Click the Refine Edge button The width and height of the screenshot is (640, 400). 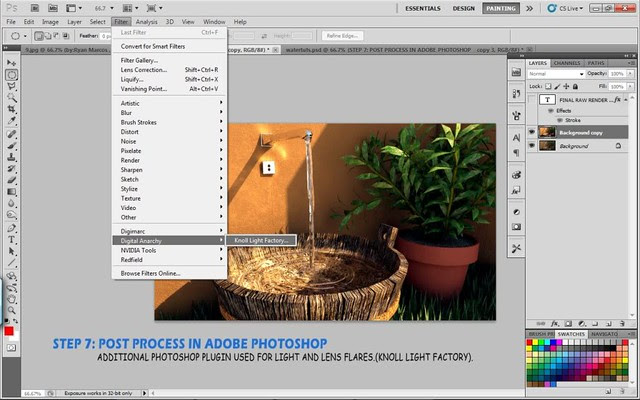click(x=342, y=36)
